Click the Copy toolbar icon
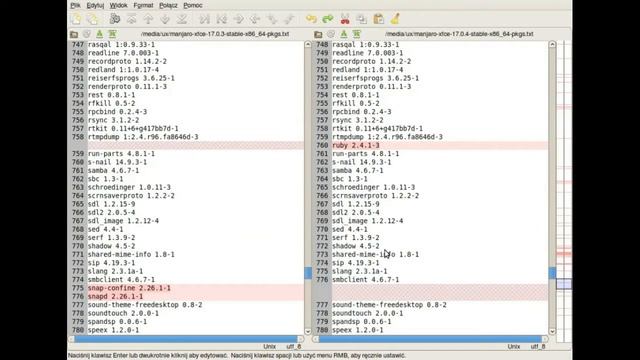The height and width of the screenshot is (360, 640). pyautogui.click(x=362, y=19)
